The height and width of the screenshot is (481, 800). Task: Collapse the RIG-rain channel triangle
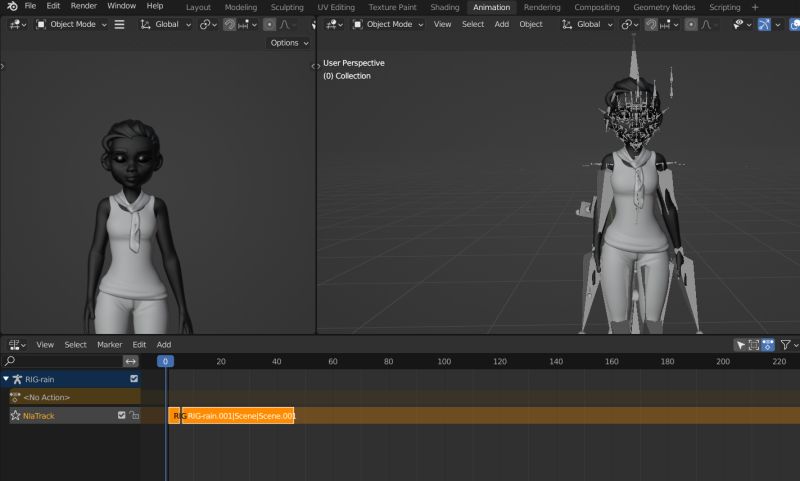(6, 379)
